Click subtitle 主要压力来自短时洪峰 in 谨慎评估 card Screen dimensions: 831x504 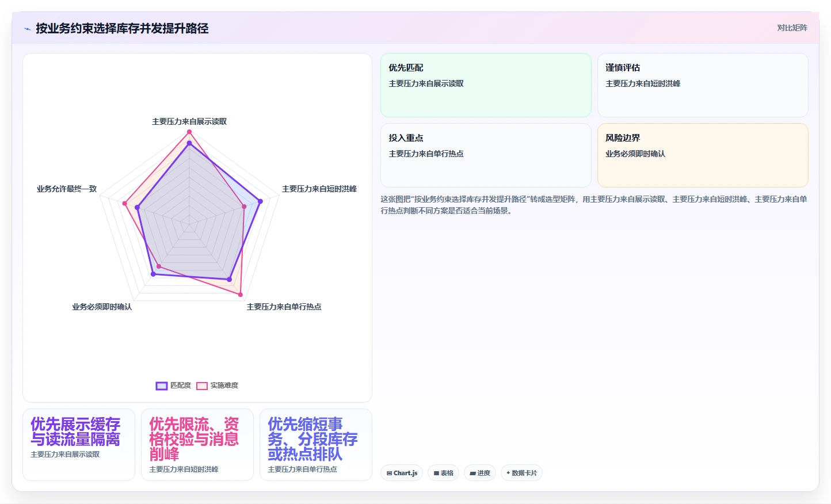point(643,83)
